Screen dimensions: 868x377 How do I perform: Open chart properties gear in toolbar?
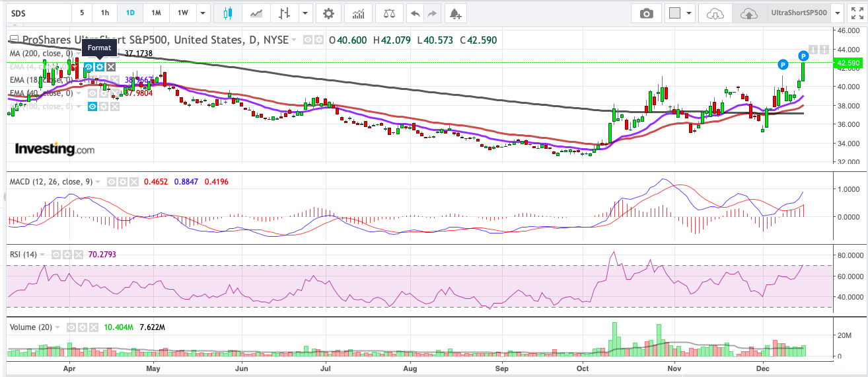[328, 13]
